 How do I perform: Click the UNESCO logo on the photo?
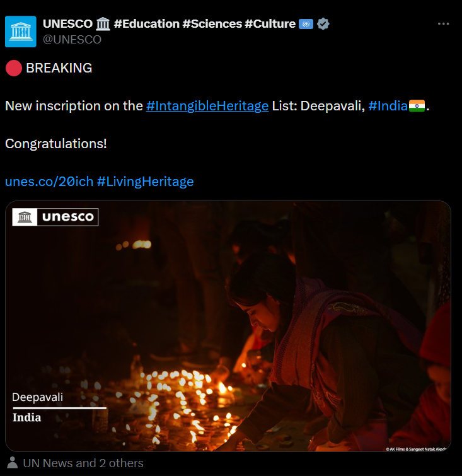point(55,218)
